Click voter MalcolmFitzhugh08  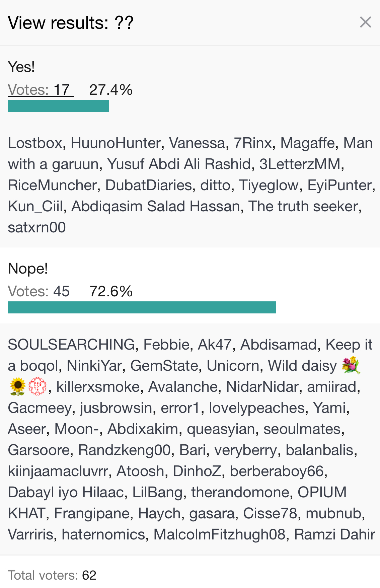[x=219, y=534]
